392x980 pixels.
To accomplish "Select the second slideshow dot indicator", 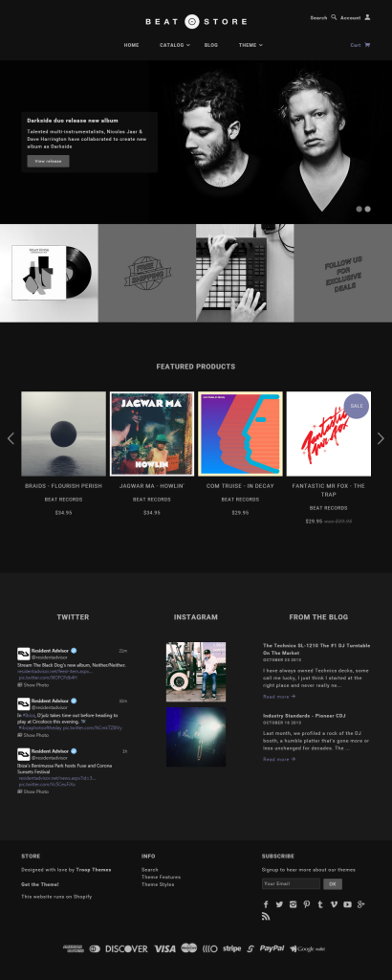I will pos(368,209).
